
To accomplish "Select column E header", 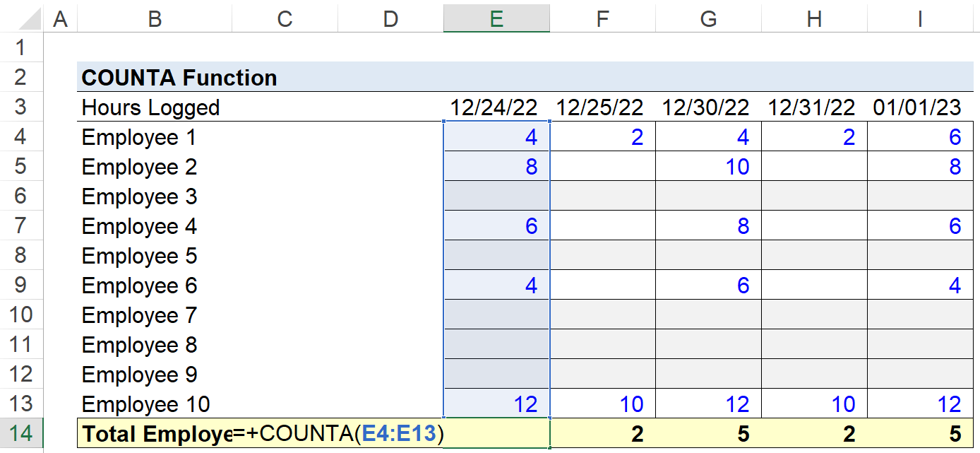I will click(x=496, y=18).
